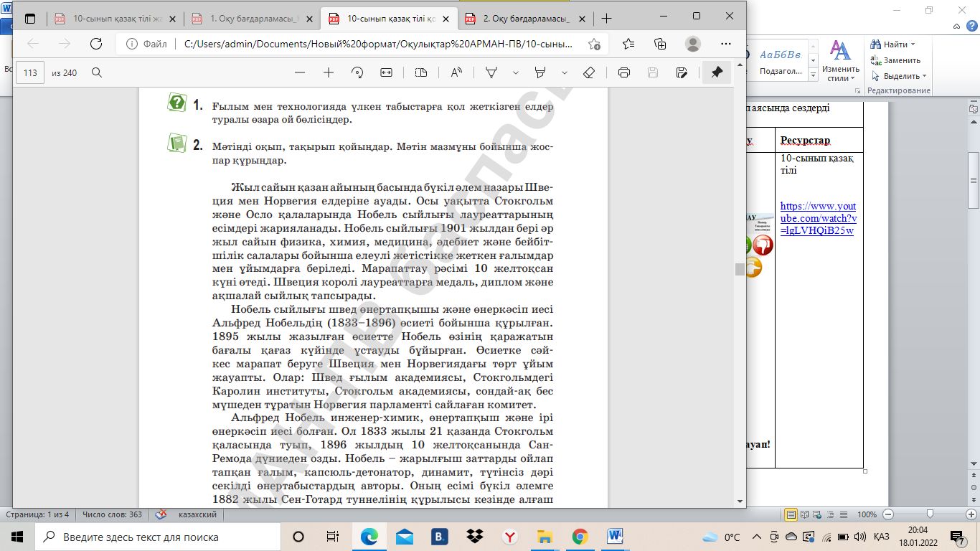
Task: Start Read aloud for the PDF
Action: (x=456, y=72)
